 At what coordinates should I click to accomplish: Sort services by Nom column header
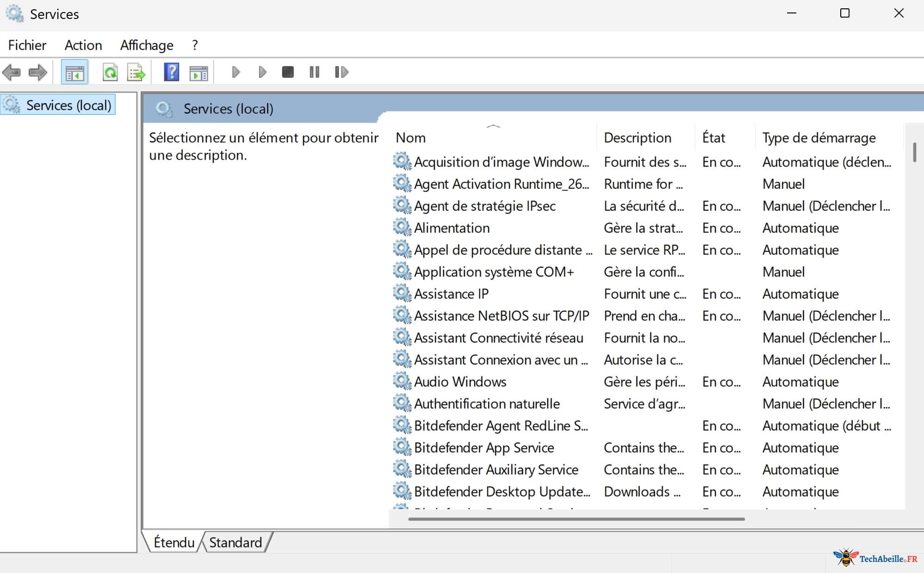[x=411, y=138]
